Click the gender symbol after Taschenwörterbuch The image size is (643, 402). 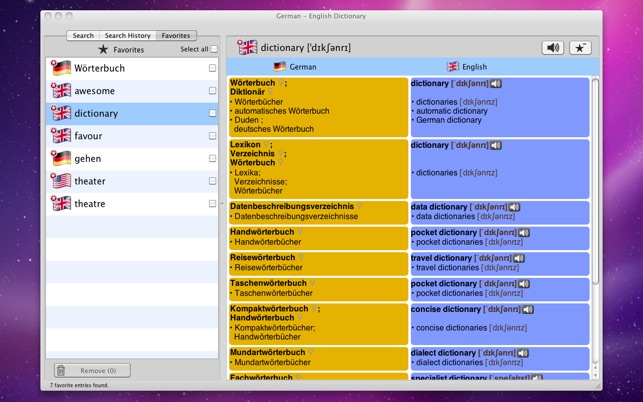[x=312, y=283]
